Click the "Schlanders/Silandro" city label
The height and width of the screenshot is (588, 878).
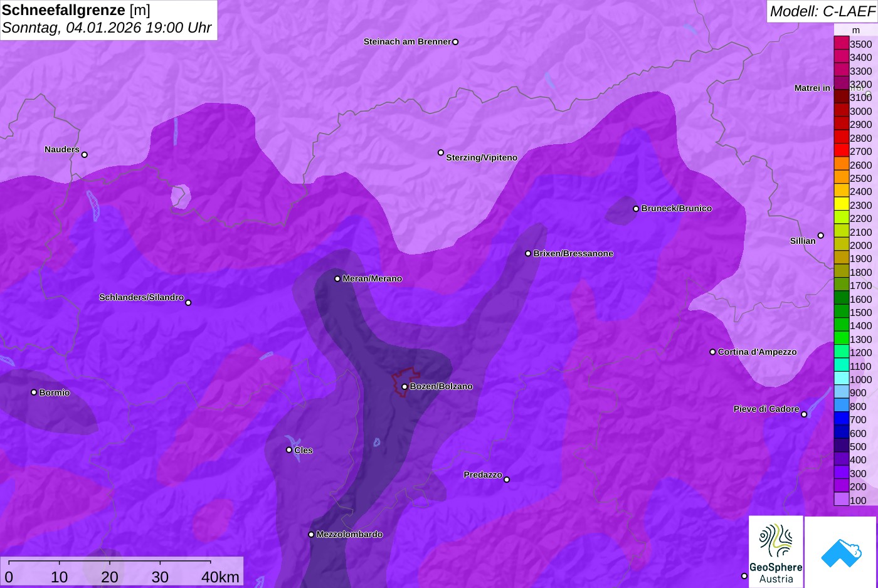click(x=142, y=297)
